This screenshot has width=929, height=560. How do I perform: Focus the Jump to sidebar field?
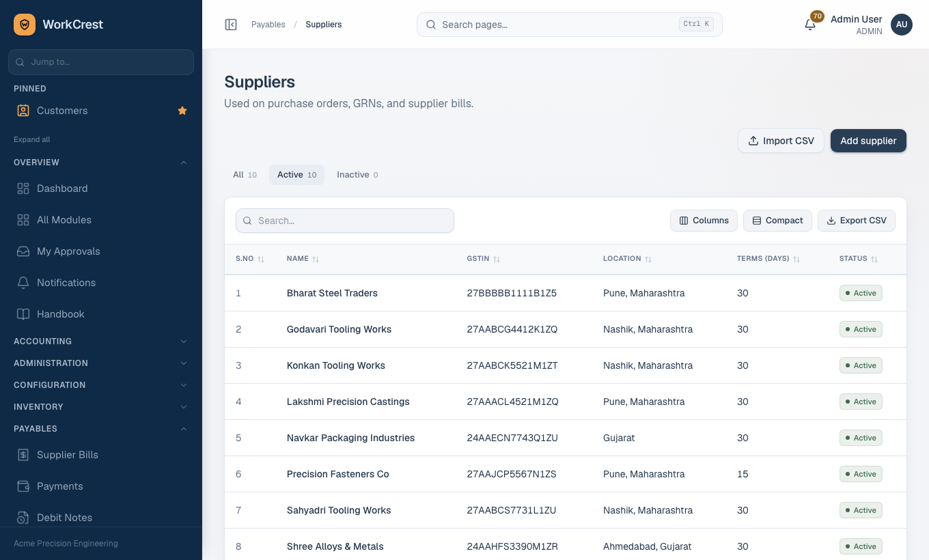[x=101, y=62]
